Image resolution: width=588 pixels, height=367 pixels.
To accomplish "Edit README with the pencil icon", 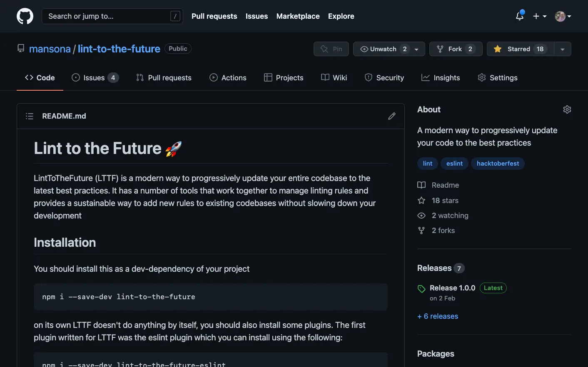I will click(x=392, y=116).
